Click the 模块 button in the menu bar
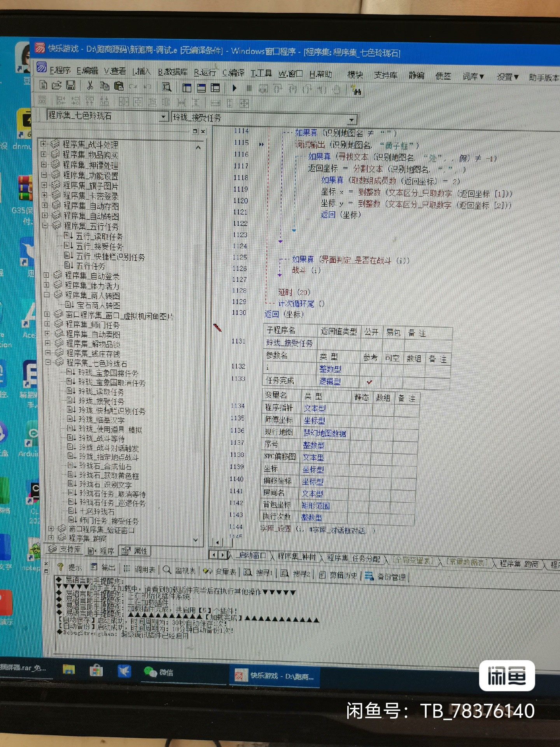The image size is (560, 747). coord(355,74)
